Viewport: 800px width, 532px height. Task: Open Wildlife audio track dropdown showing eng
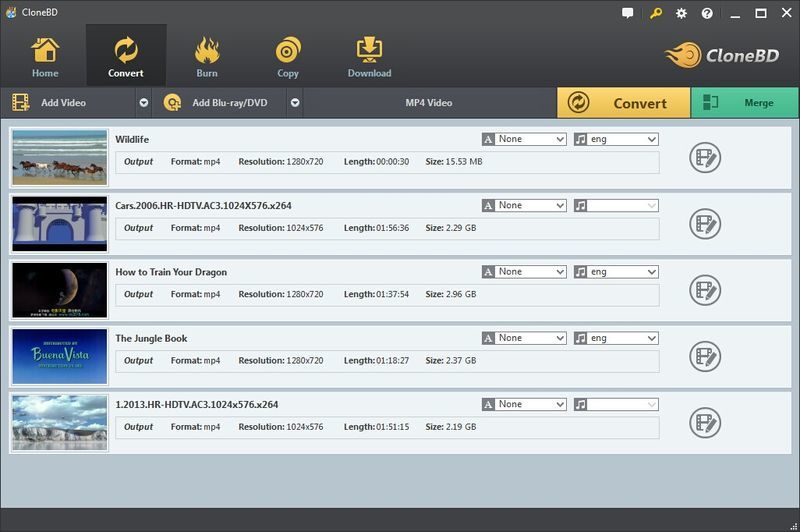(622, 139)
